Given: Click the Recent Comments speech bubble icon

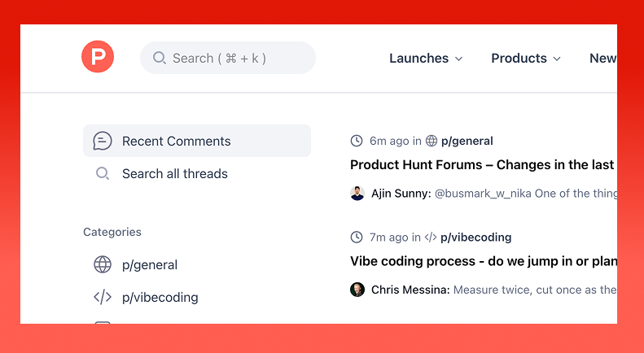Looking at the screenshot, I should point(102,141).
